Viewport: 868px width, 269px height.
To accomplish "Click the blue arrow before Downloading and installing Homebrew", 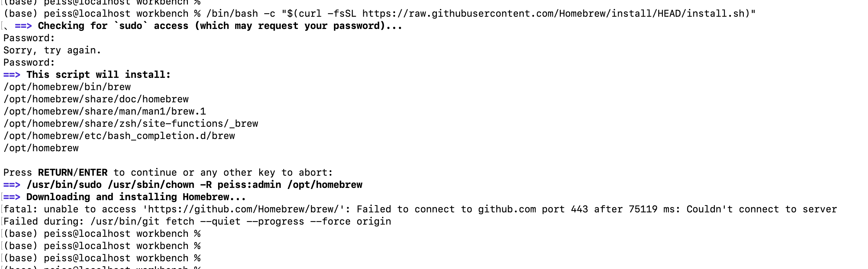I will click(12, 197).
